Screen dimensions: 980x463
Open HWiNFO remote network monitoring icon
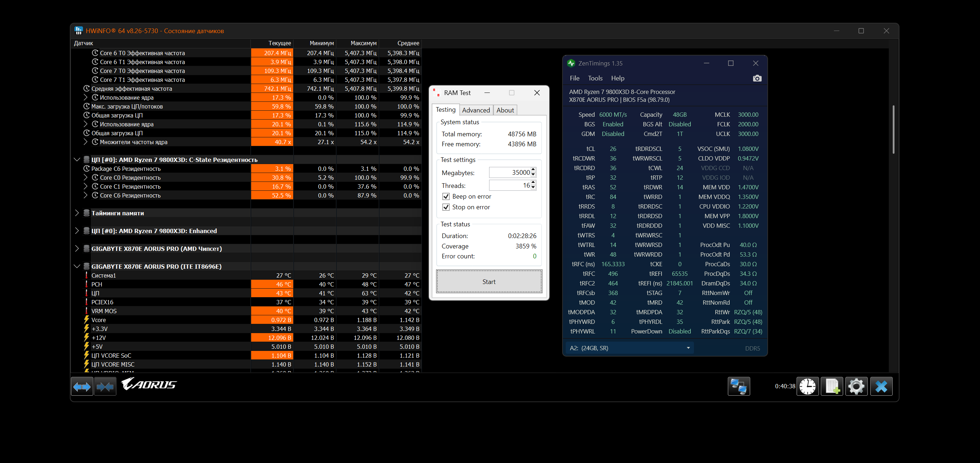coord(738,386)
